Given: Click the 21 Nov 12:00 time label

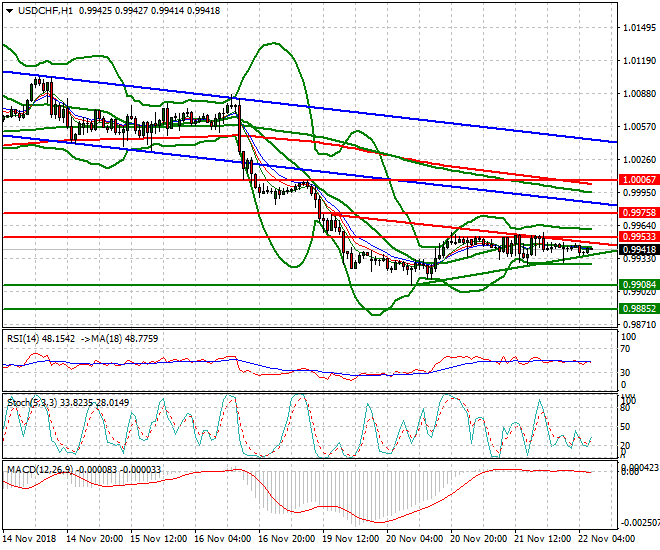Looking at the screenshot, I should point(543,539).
